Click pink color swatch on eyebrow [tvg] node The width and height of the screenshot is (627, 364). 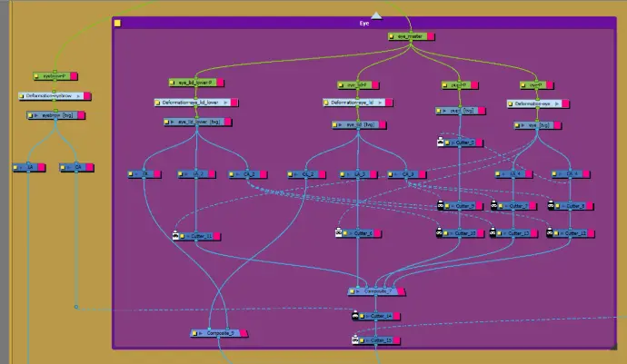(81, 115)
